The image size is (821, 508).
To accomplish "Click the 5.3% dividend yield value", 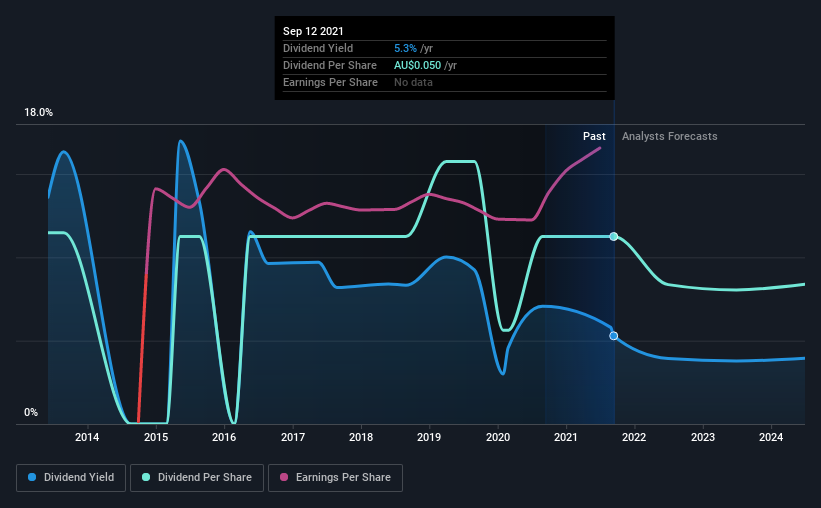I will pos(405,48).
